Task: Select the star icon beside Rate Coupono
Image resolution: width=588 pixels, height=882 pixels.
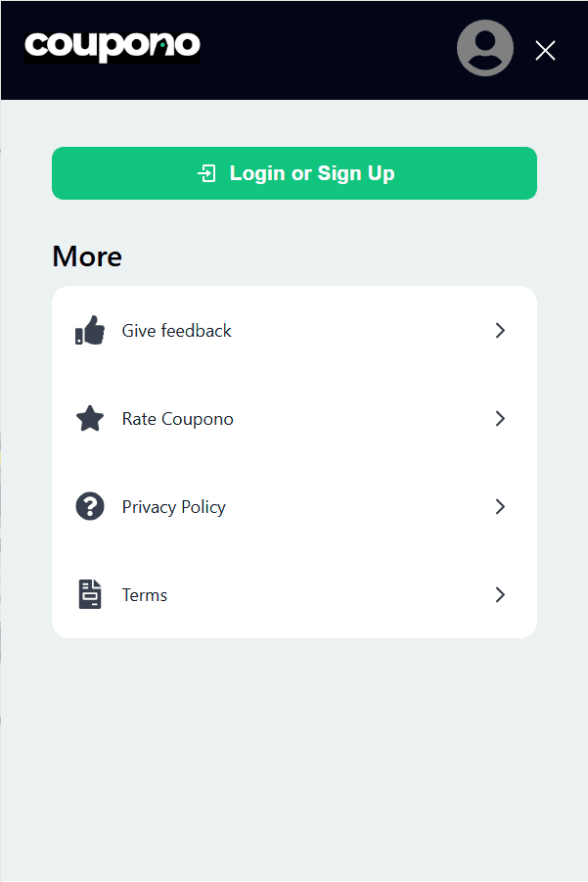Action: 90,418
